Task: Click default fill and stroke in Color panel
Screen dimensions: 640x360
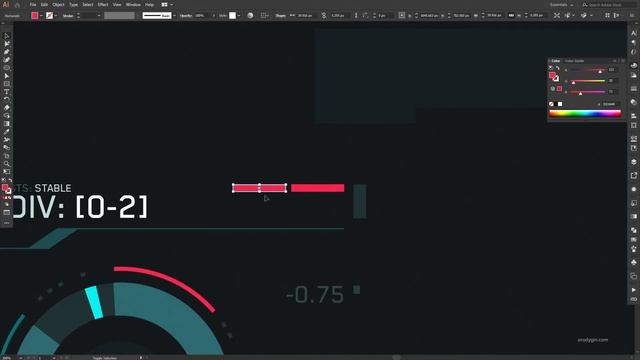Action: (551, 68)
